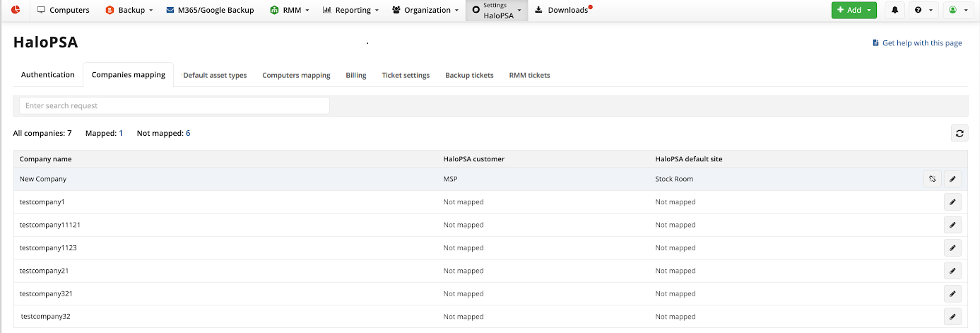The image size is (980, 333).
Task: Open the Reporting dropdown
Action: [x=350, y=10]
